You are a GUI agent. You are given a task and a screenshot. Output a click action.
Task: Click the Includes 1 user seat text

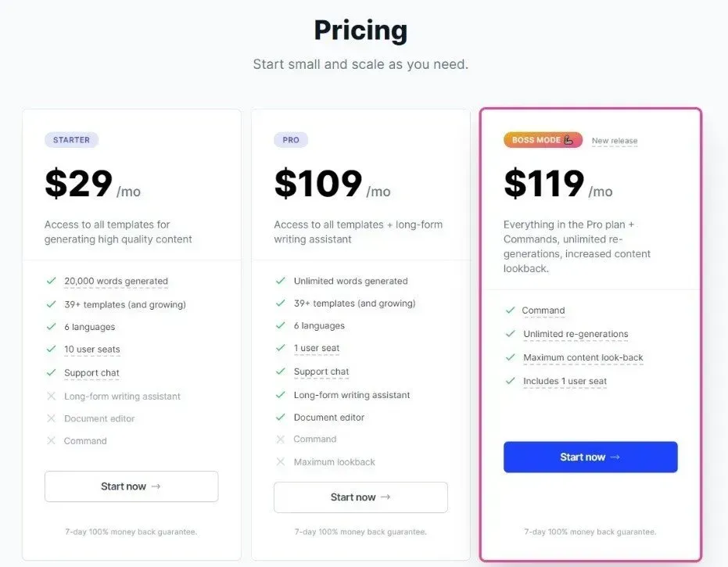pos(565,381)
